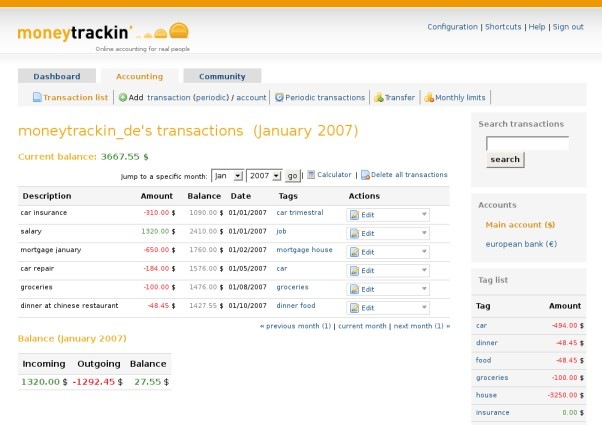Click Delete all transactions link text

(409, 175)
